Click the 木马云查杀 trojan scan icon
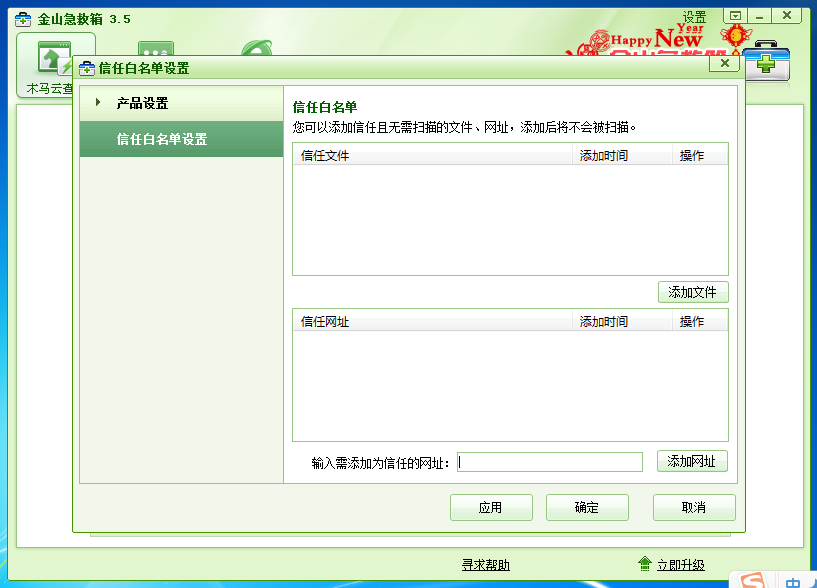Image resolution: width=817 pixels, height=588 pixels. point(55,60)
